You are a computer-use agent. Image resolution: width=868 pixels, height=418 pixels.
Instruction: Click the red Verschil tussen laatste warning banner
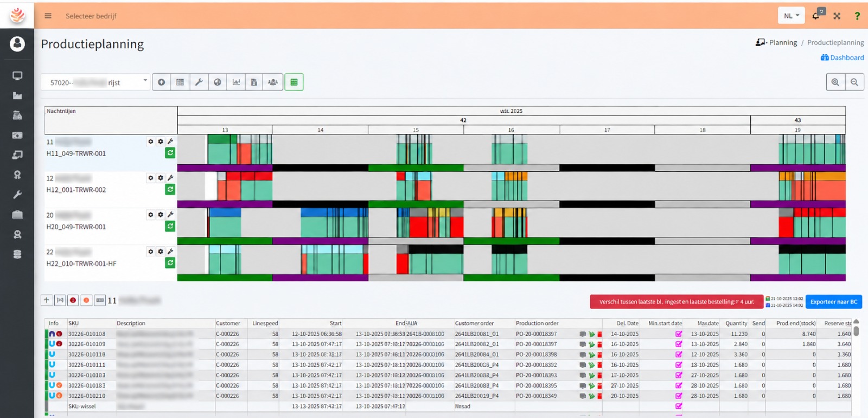point(676,302)
